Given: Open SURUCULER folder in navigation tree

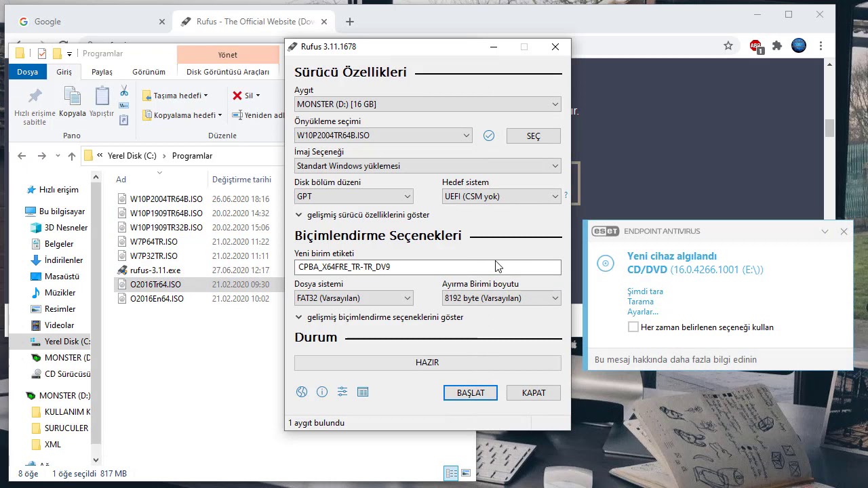Looking at the screenshot, I should (x=66, y=428).
